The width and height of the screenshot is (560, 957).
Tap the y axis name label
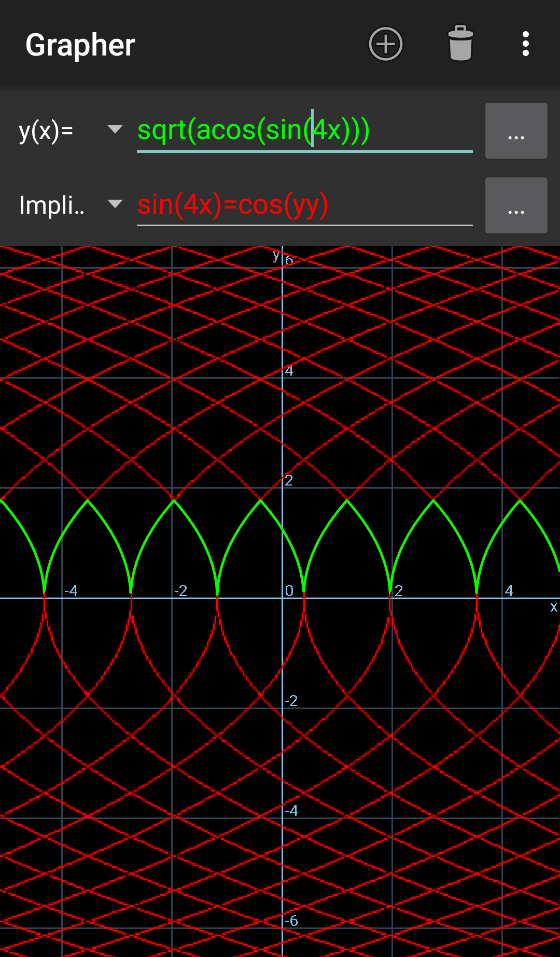276,255
